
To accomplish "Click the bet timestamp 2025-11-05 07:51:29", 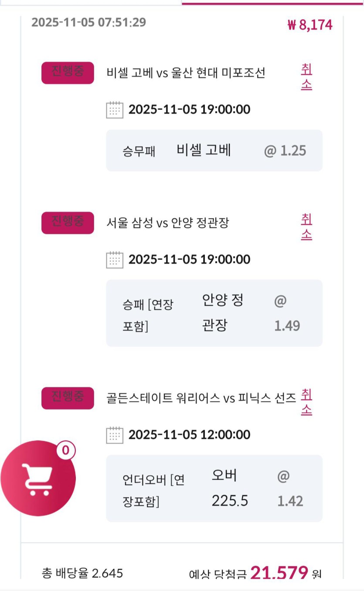I will pyautogui.click(x=88, y=22).
